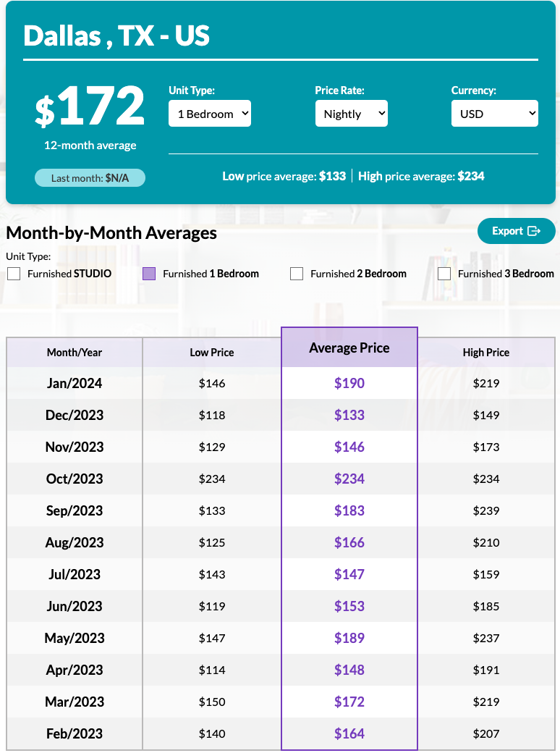Open the Unit Type dropdown showing 1 Bedroom
This screenshot has height=753, width=560.
click(210, 114)
